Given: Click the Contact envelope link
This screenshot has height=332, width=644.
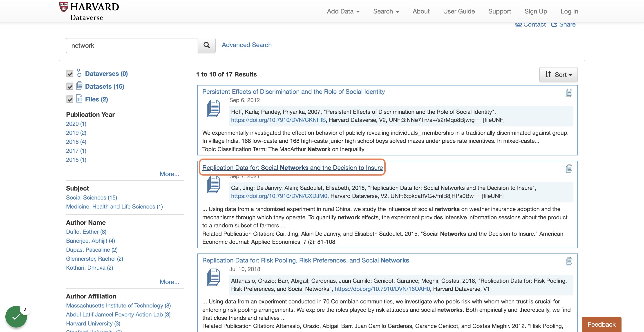Looking at the screenshot, I should click(530, 25).
